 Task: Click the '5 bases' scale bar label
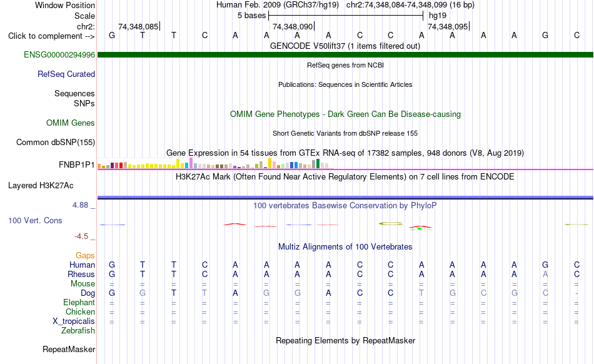pos(251,16)
